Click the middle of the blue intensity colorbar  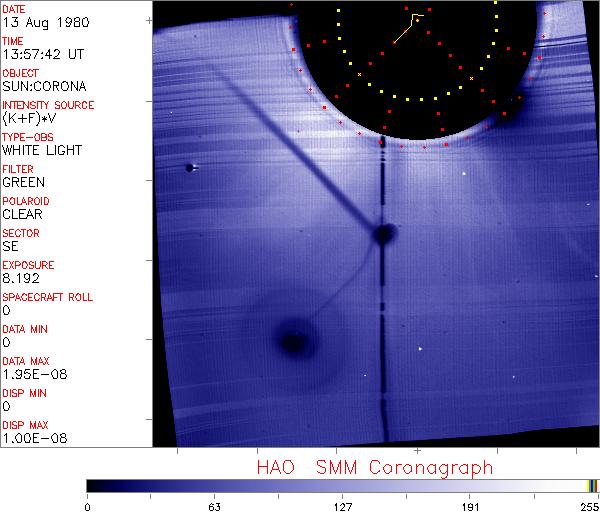point(340,486)
